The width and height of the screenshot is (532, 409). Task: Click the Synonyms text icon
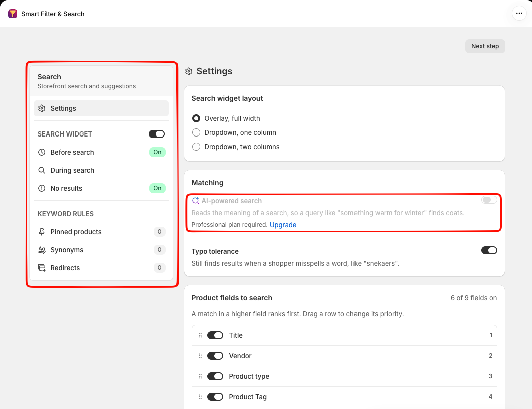[x=42, y=250]
